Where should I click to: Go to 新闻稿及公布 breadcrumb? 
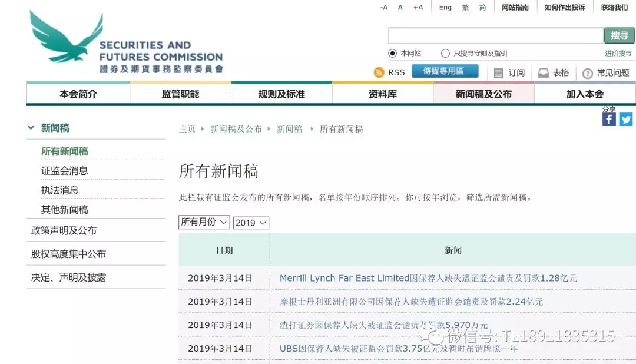(x=236, y=129)
